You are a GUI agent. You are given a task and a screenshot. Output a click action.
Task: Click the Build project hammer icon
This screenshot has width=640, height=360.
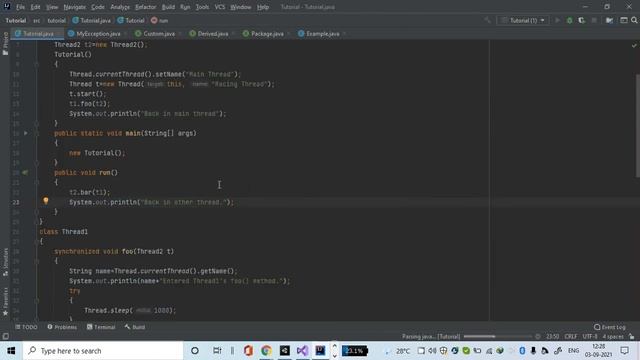[x=487, y=20]
